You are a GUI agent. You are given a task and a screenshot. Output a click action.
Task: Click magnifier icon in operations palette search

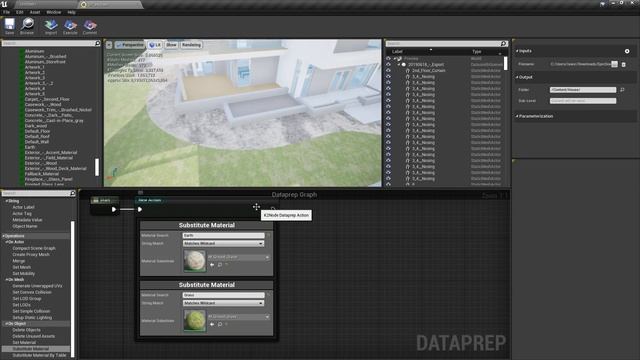(73, 193)
